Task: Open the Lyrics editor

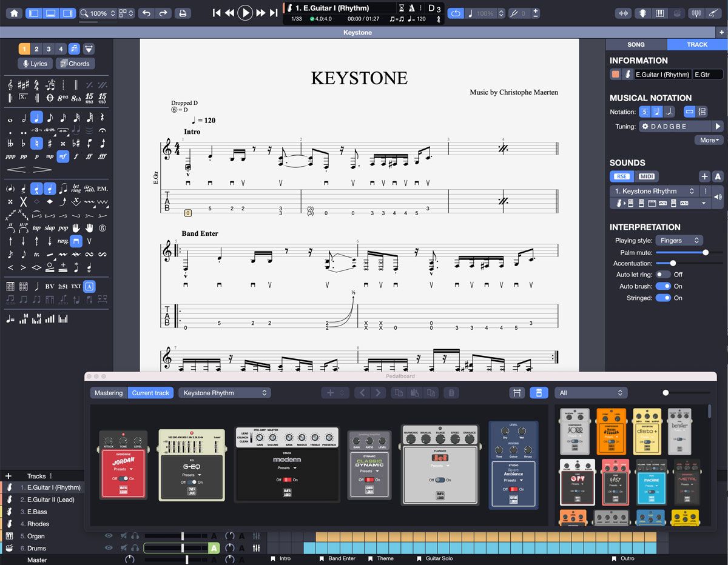Action: (x=35, y=64)
